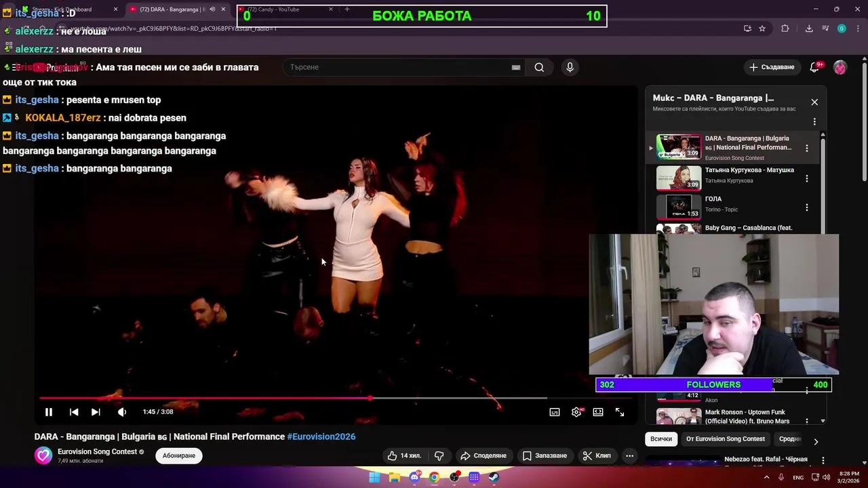The width and height of the screenshot is (868, 488).
Task: Start voice search with the microphone
Action: coord(570,67)
